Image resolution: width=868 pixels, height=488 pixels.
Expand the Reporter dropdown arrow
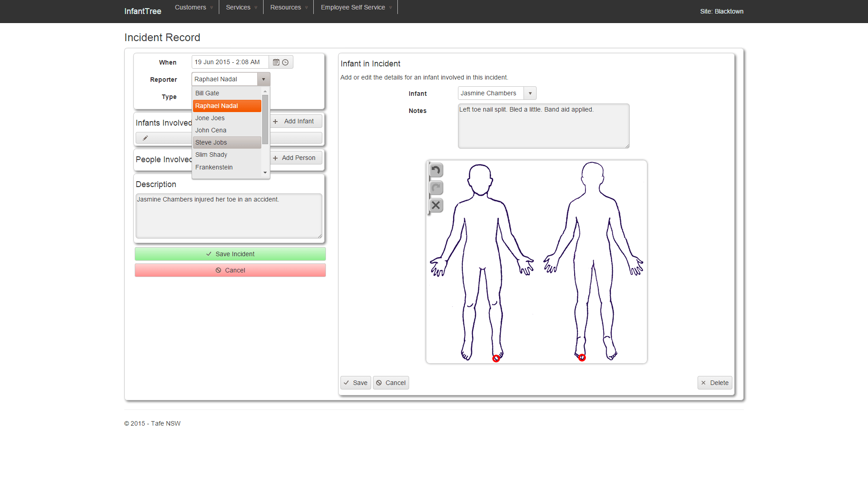[x=264, y=79]
